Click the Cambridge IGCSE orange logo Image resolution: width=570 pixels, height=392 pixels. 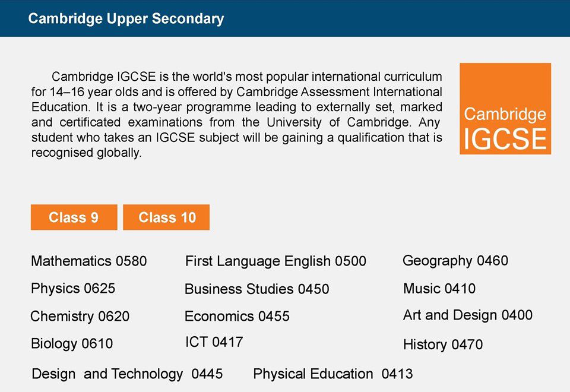click(x=505, y=109)
